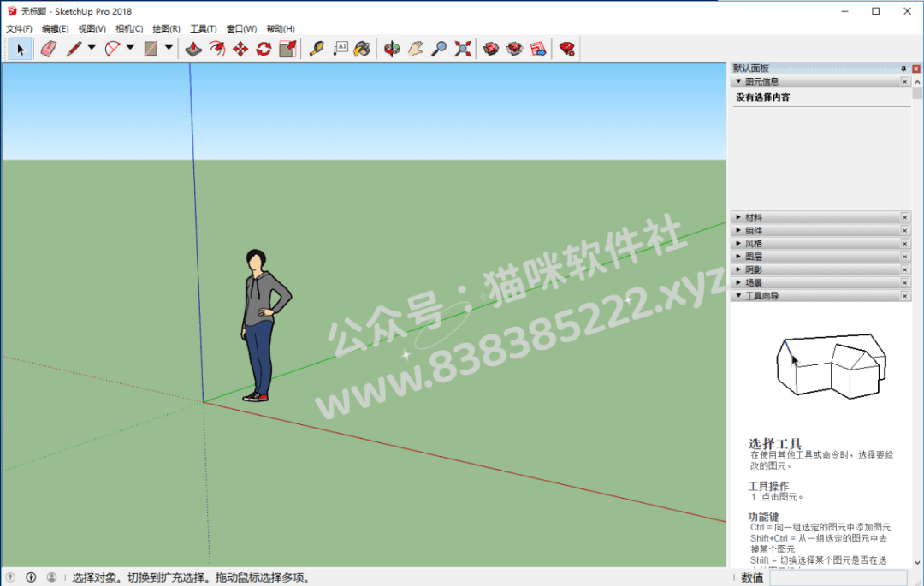
Task: Open the 视图(V) menu
Action: point(92,28)
